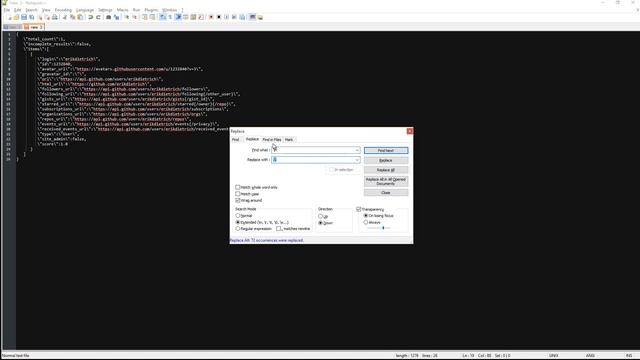This screenshot has width=640, height=360.
Task: Click Find Next button
Action: [386, 151]
